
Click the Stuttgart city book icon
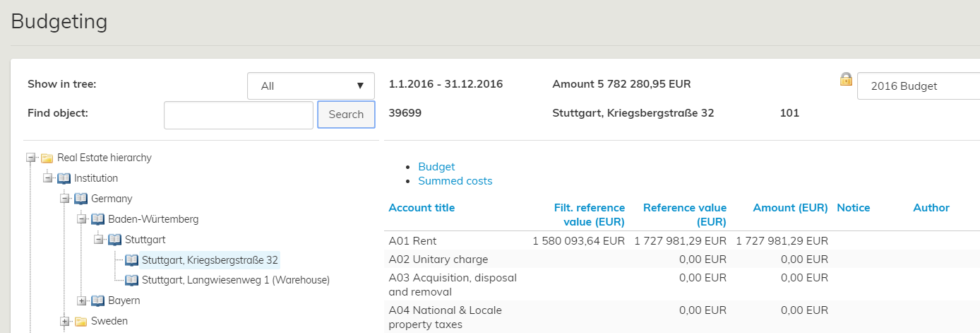(115, 240)
